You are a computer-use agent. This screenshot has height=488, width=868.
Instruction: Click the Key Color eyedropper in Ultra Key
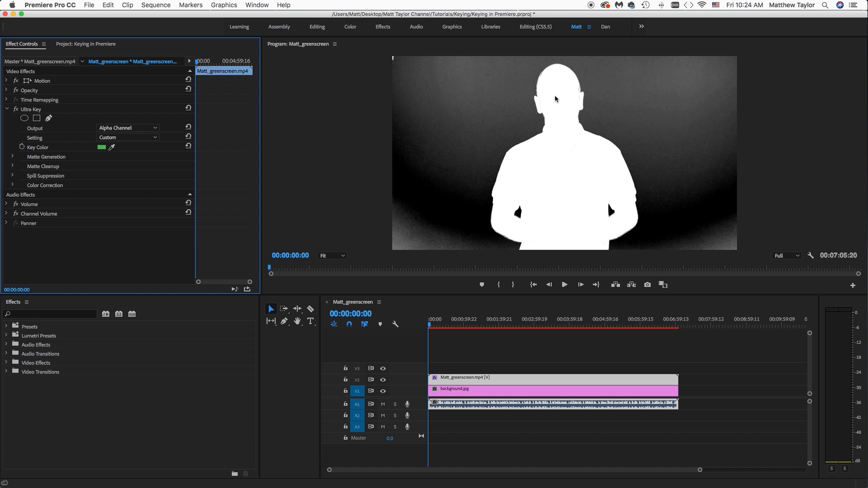pos(112,147)
